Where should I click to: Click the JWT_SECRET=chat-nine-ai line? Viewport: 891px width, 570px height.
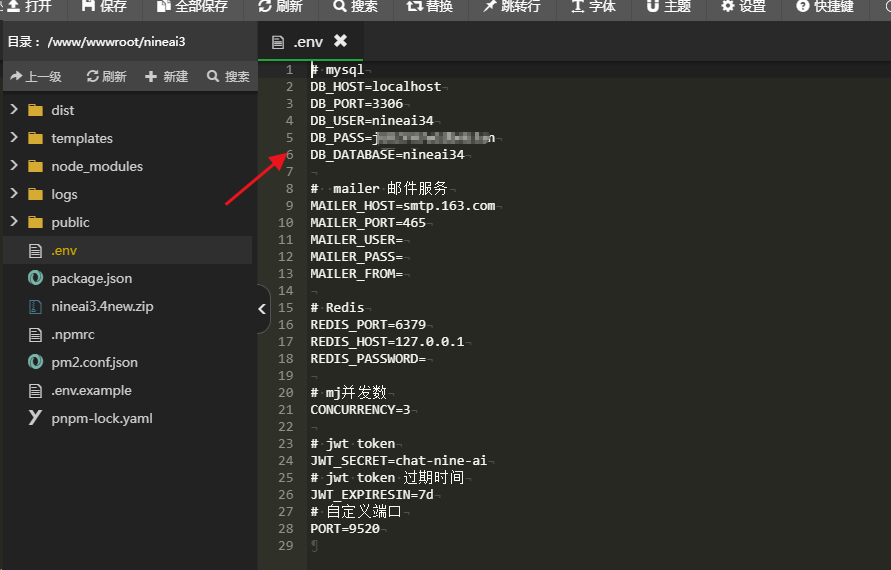click(x=398, y=460)
